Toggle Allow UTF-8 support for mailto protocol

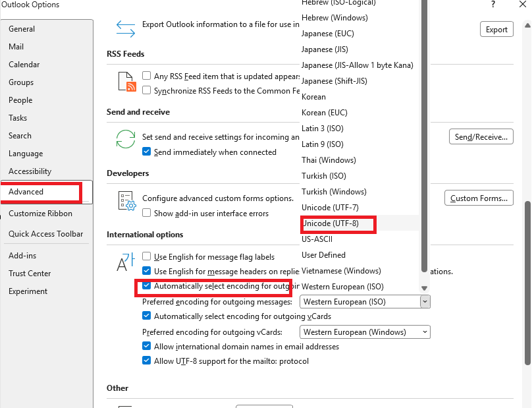[147, 361]
